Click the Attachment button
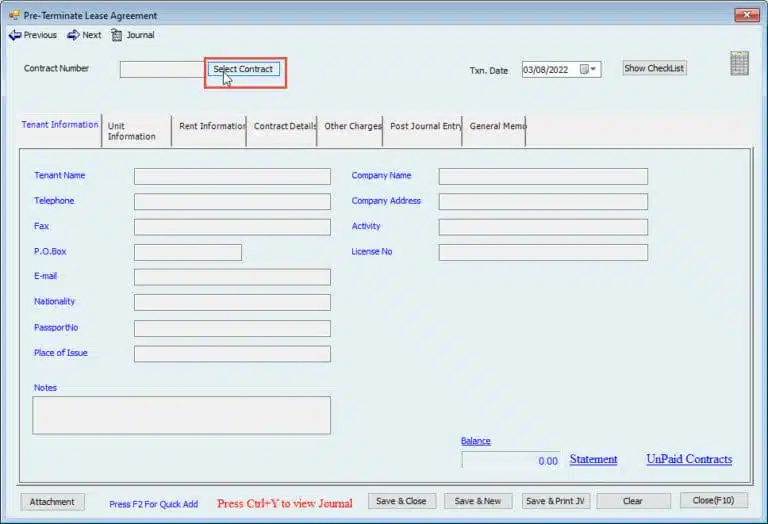The height and width of the screenshot is (524, 768). pos(52,502)
